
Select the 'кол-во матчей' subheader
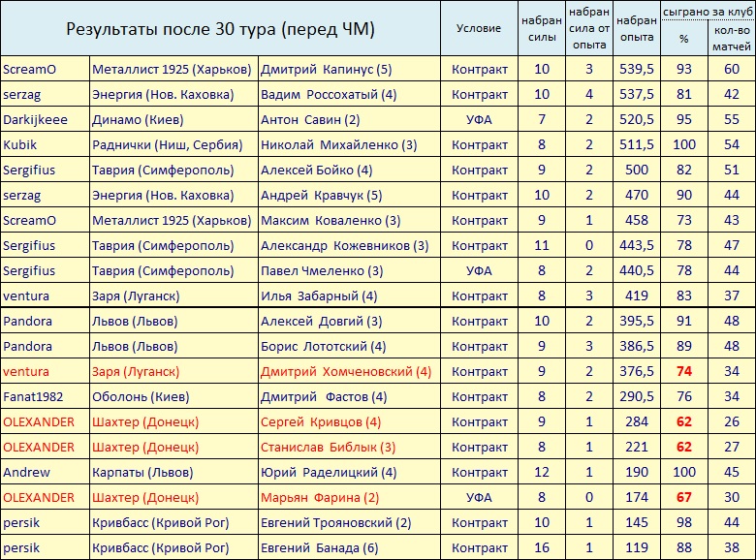click(x=732, y=39)
